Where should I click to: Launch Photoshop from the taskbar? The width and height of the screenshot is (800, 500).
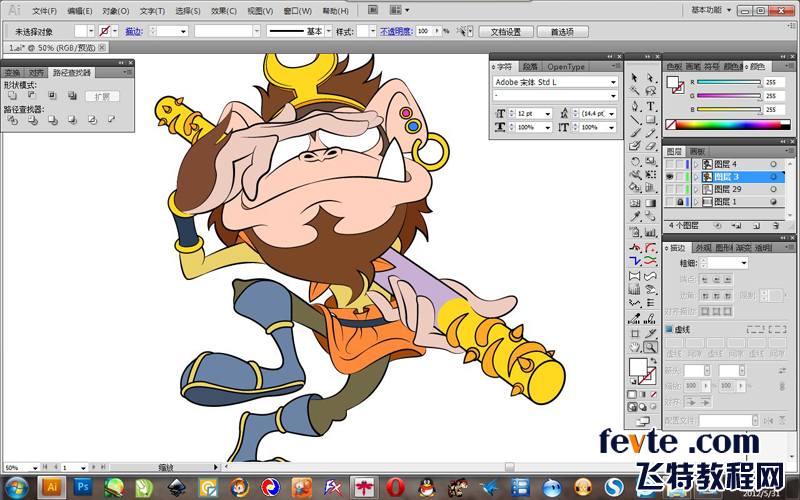[82, 487]
